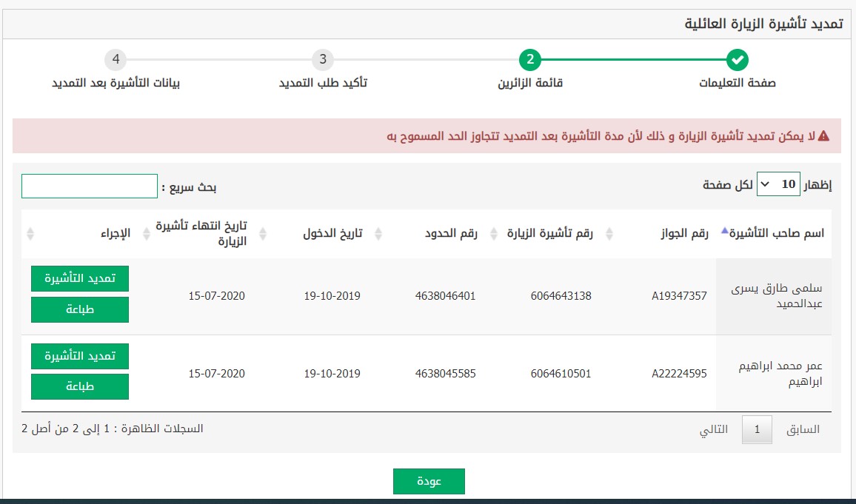856x504 pixels.
Task: Select border number 4638046401
Action: pyautogui.click(x=445, y=296)
